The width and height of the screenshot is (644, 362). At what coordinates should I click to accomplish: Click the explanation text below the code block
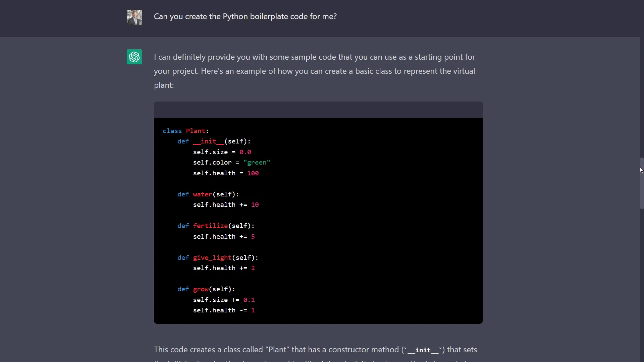(315, 350)
